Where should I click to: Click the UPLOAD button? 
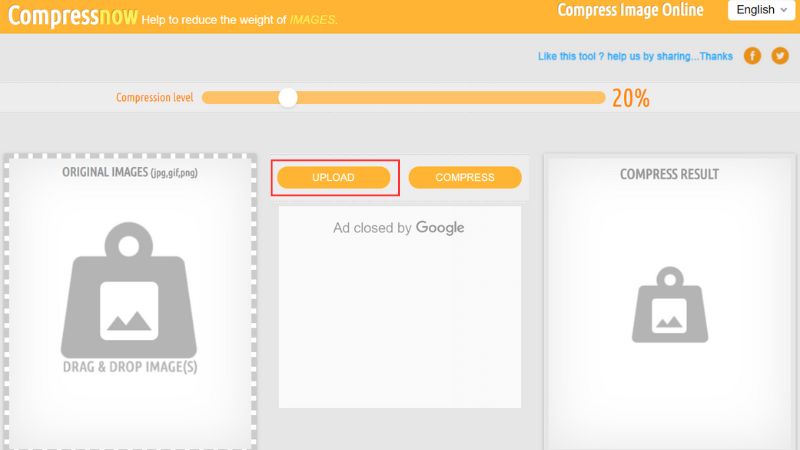(334, 178)
